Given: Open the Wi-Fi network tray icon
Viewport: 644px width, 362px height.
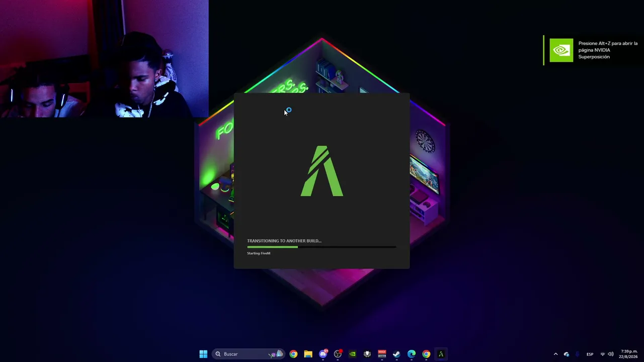Looking at the screenshot, I should click(603, 354).
